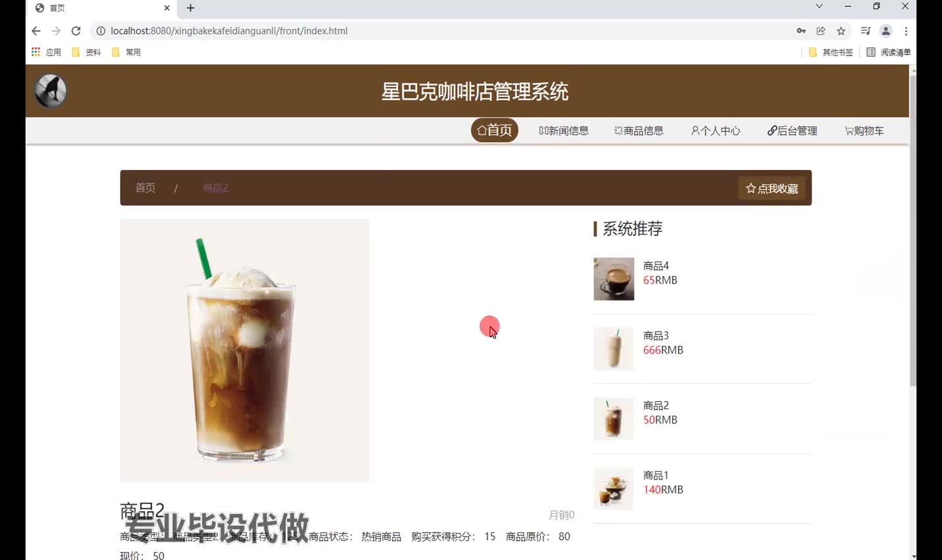This screenshot has height=560, width=942.
Task: Click the 系统推荐 heading
Action: tap(632, 229)
